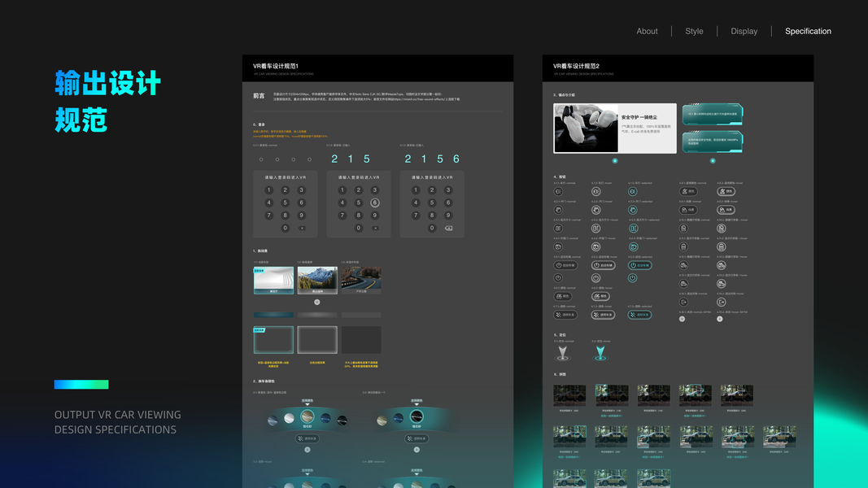The height and width of the screenshot is (488, 868).
Task: Click the teal hover location marker
Action: [x=600, y=353]
